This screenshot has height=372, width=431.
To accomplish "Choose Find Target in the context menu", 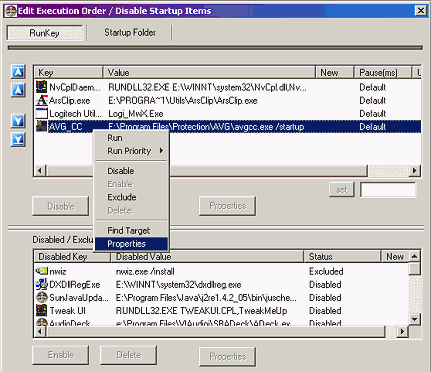I will 132,230.
